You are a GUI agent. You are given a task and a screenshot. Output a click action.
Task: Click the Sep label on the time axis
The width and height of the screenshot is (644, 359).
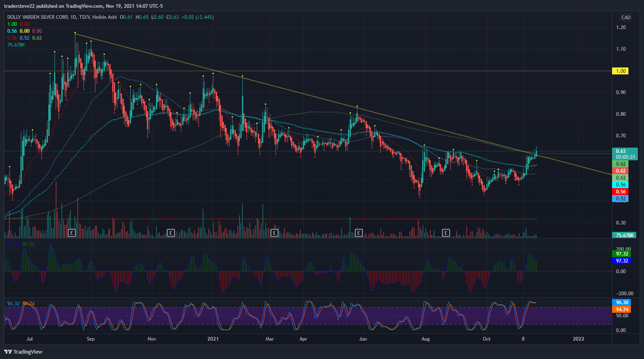(x=90, y=339)
